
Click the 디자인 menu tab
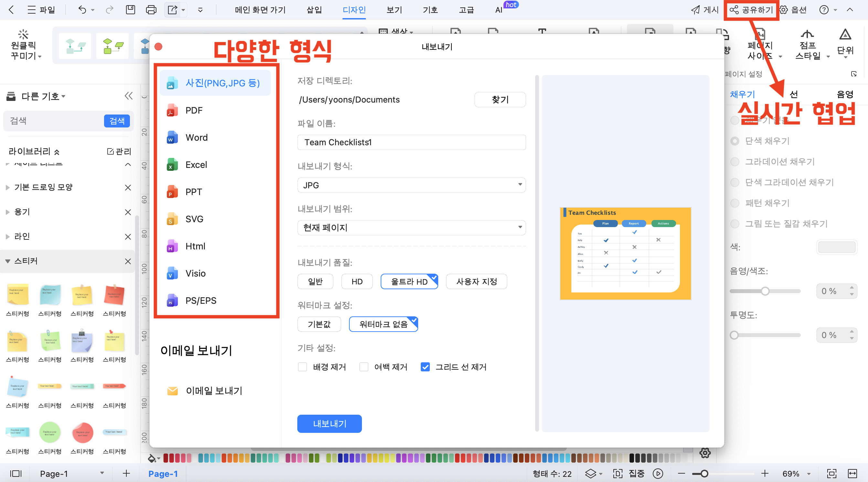click(x=355, y=10)
